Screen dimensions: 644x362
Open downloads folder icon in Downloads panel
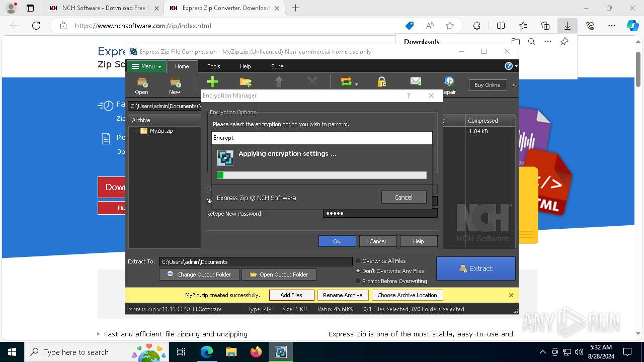515,42
